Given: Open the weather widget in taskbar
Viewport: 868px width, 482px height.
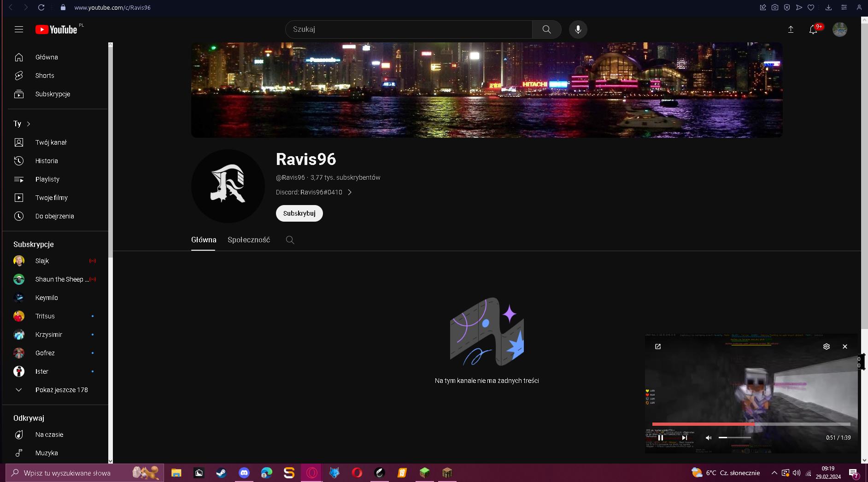Looking at the screenshot, I should (726, 473).
